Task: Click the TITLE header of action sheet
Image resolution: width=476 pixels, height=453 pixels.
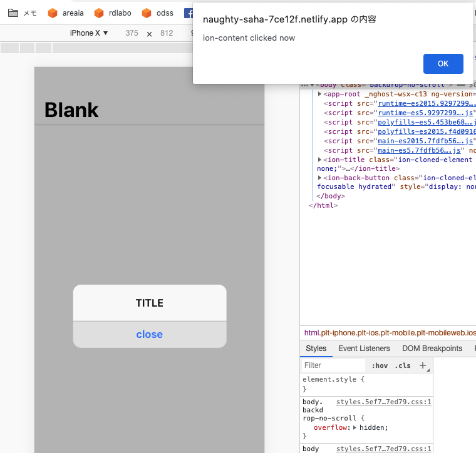Action: pyautogui.click(x=150, y=303)
